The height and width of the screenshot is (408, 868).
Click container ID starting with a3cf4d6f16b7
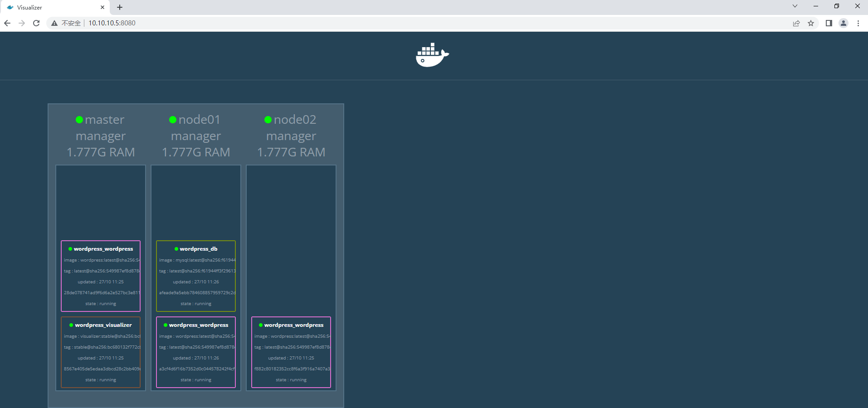tap(197, 369)
